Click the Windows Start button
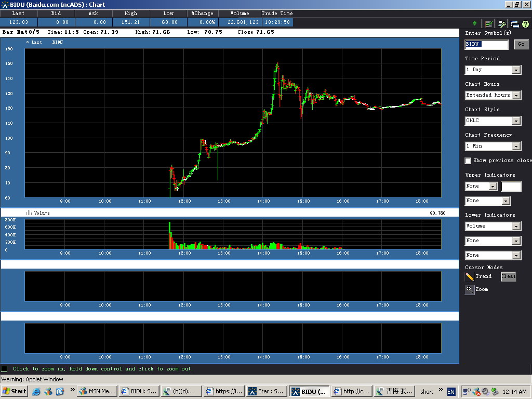The height and width of the screenshot is (399, 532). [15, 391]
